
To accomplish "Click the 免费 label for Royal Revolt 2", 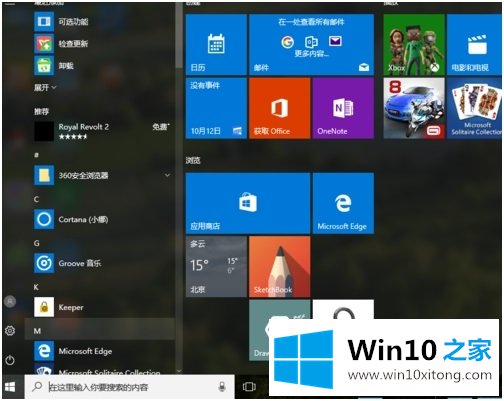I will [161, 127].
